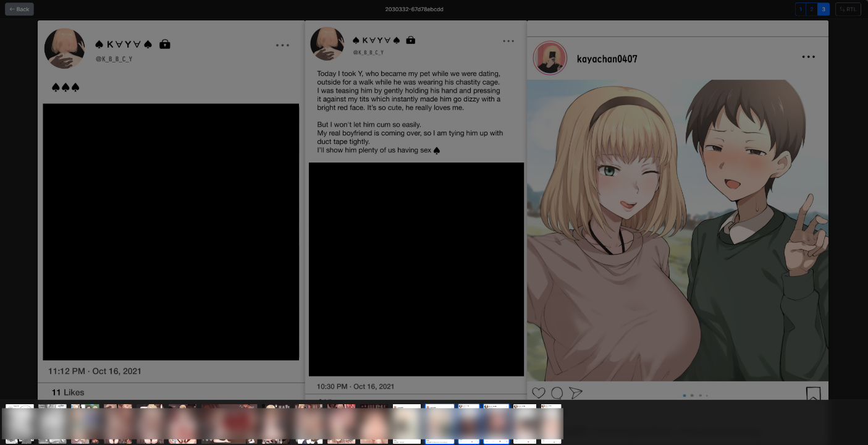This screenshot has width=868, height=445.
Task: Like the kayachan0407 post with the heart
Action: tap(539, 393)
